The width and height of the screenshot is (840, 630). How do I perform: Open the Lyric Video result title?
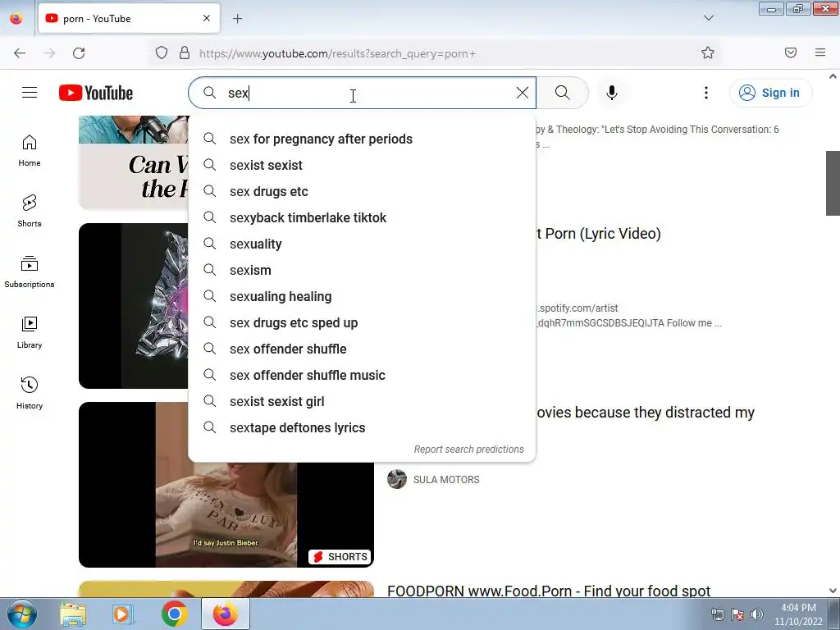point(599,234)
